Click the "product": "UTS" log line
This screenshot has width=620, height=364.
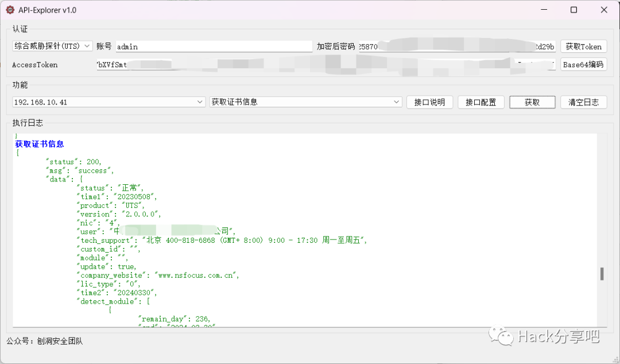click(x=110, y=206)
